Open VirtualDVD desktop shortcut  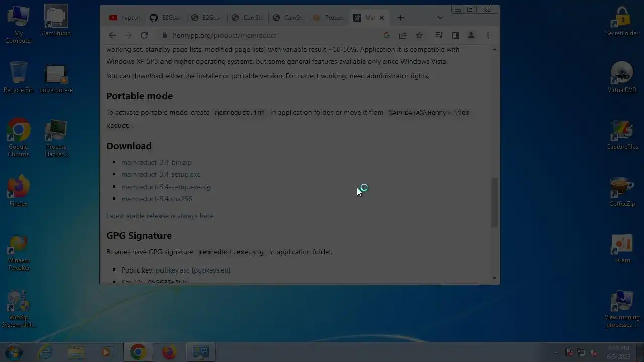point(622,78)
